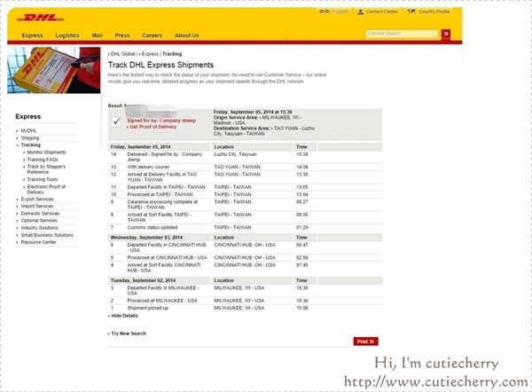Open Tracking FAQs sidebar link
Viewport: 532px width, 392px height.
click(43, 160)
